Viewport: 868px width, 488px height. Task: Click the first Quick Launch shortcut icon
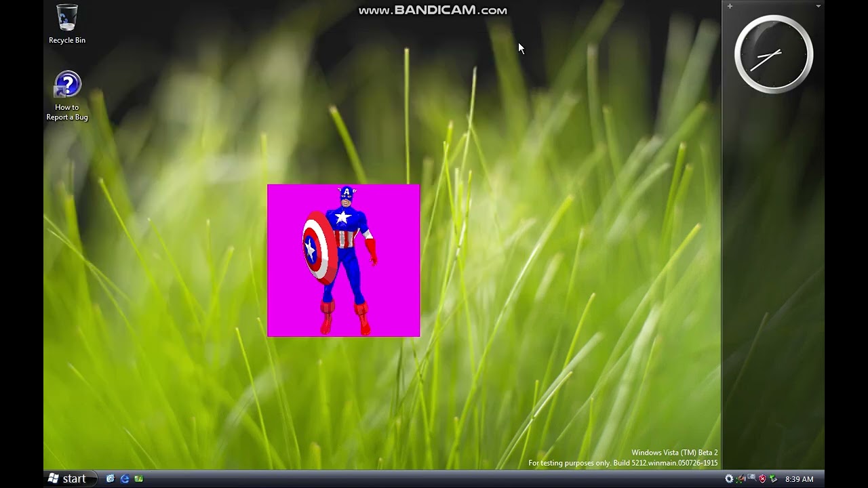(111, 479)
